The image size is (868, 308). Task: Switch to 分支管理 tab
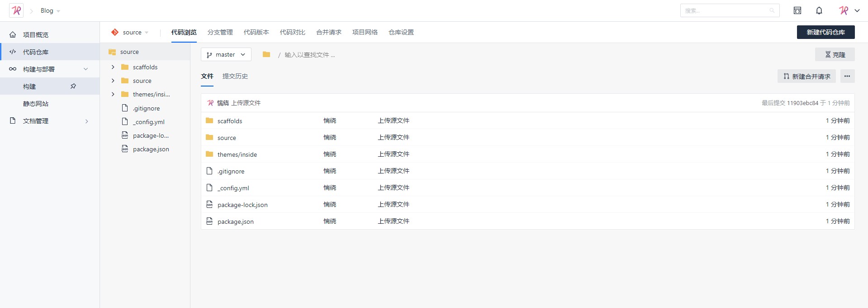pos(220,33)
